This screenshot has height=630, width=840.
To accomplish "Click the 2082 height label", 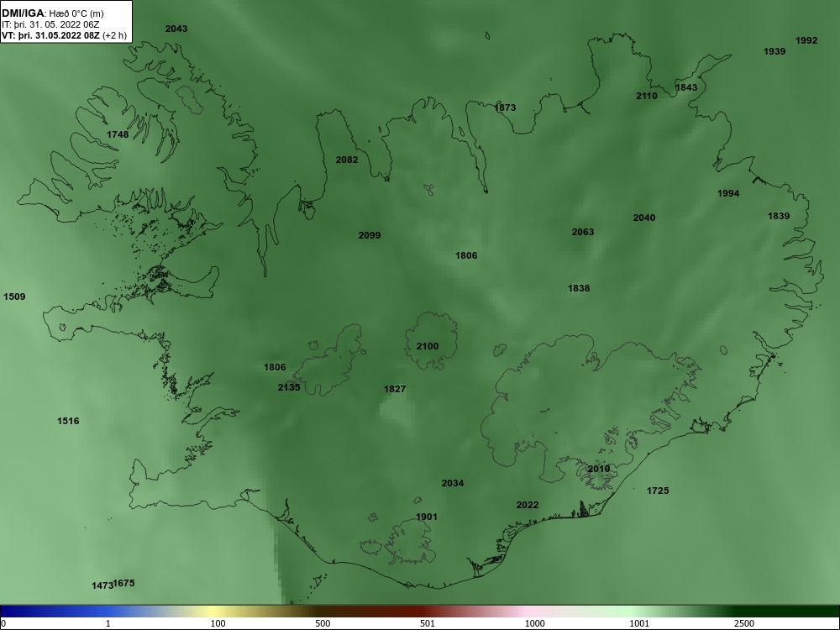I will click(x=347, y=160).
